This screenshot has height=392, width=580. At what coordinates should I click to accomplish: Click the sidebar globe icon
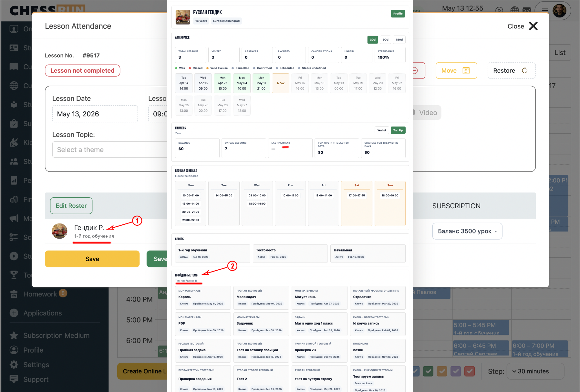point(14,86)
